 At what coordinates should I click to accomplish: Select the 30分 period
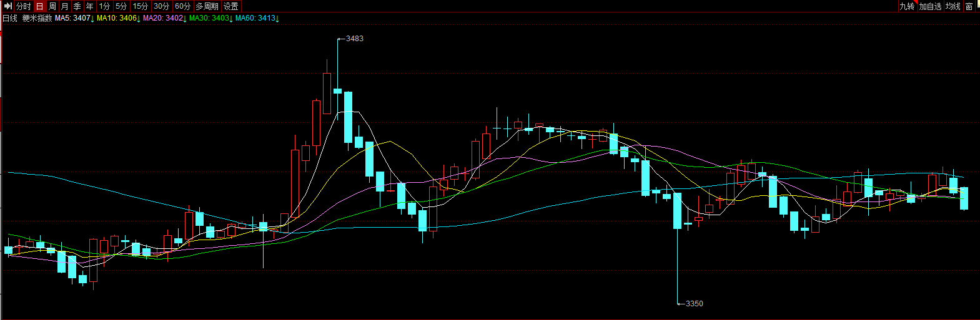[x=162, y=6]
